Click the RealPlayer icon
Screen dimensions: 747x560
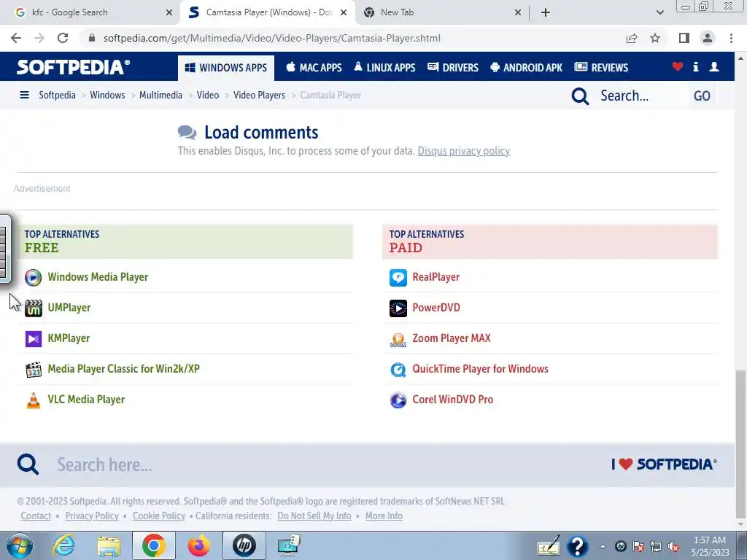coord(398,277)
